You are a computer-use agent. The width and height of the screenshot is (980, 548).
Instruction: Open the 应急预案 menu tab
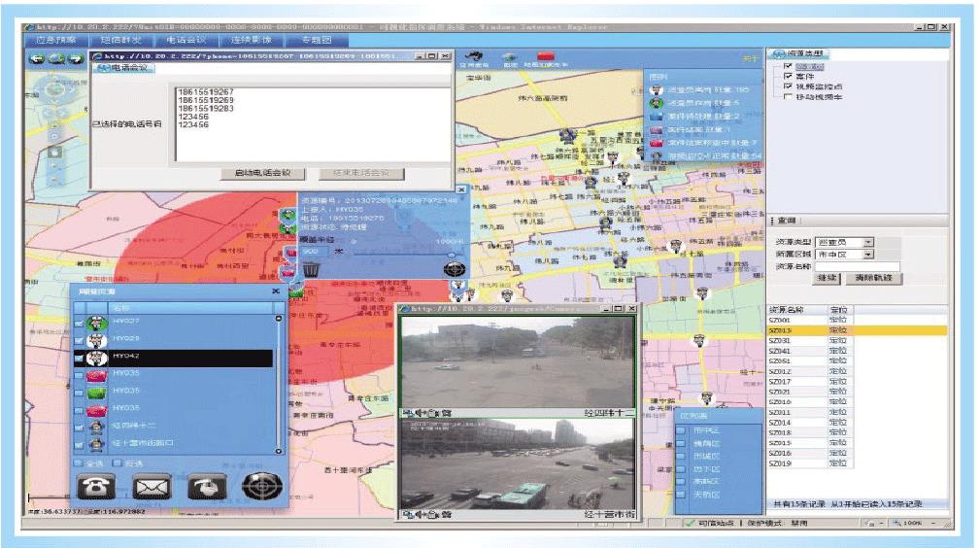[57, 40]
